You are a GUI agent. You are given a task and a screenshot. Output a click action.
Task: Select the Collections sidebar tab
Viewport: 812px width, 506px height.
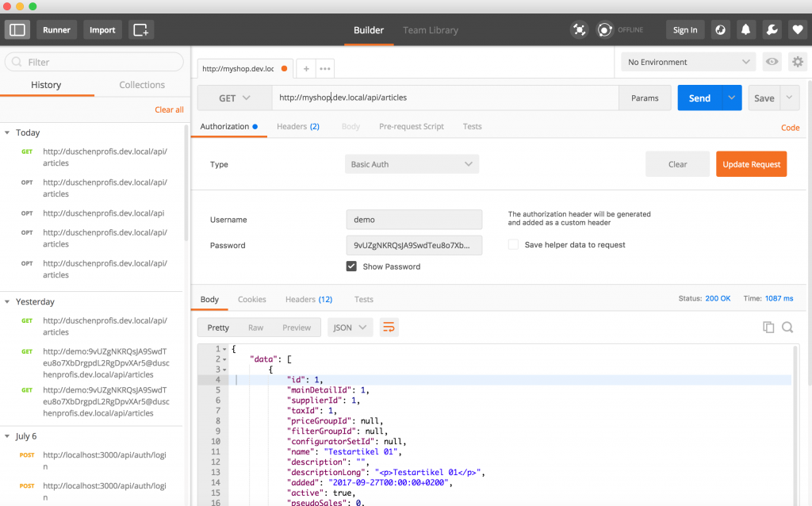tap(142, 85)
